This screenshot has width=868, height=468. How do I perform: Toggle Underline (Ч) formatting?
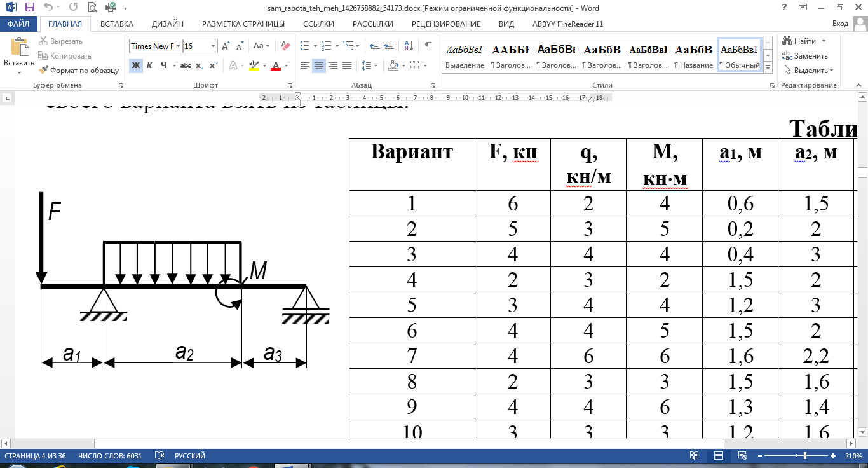coord(164,65)
